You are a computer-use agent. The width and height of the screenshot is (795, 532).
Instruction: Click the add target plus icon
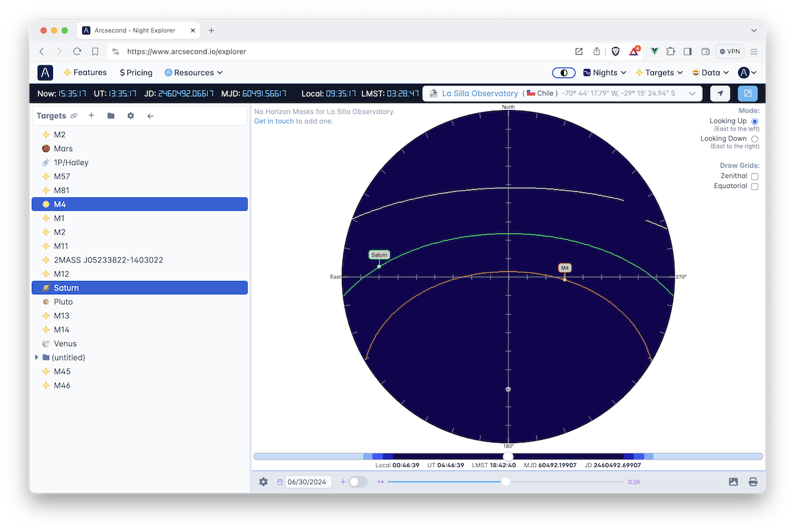(91, 116)
